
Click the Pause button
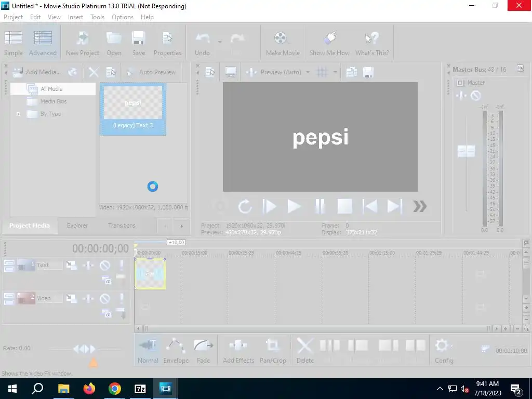pos(320,206)
